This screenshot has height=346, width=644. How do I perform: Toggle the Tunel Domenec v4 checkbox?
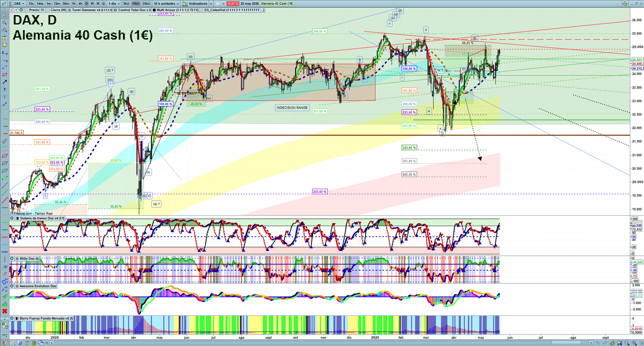(x=70, y=10)
